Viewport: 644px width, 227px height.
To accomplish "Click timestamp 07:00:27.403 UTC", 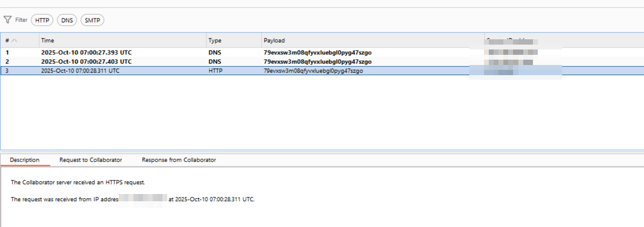I will (x=86, y=62).
